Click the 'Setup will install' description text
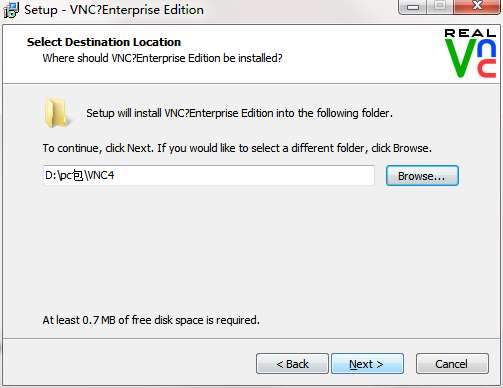This screenshot has width=503, height=388. pos(239,113)
